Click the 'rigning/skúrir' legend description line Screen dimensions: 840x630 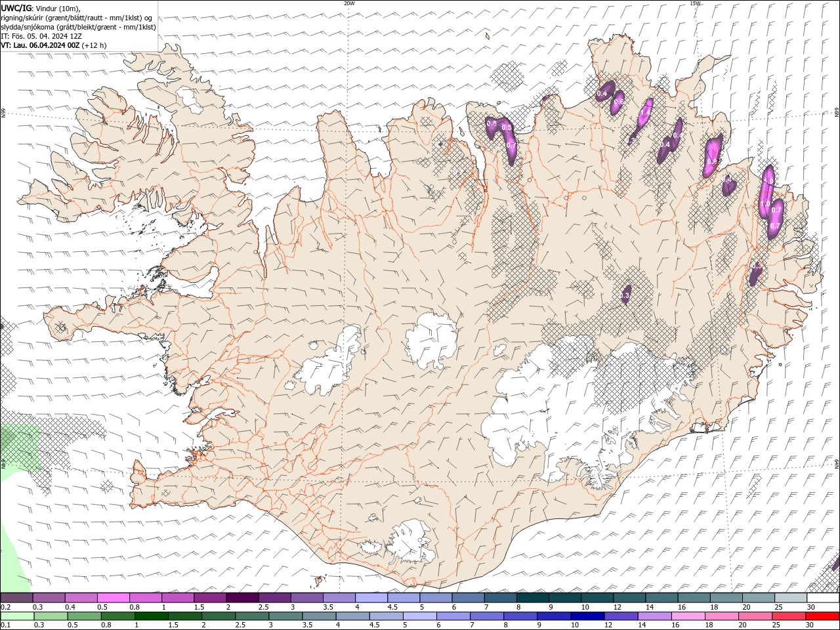coord(77,18)
